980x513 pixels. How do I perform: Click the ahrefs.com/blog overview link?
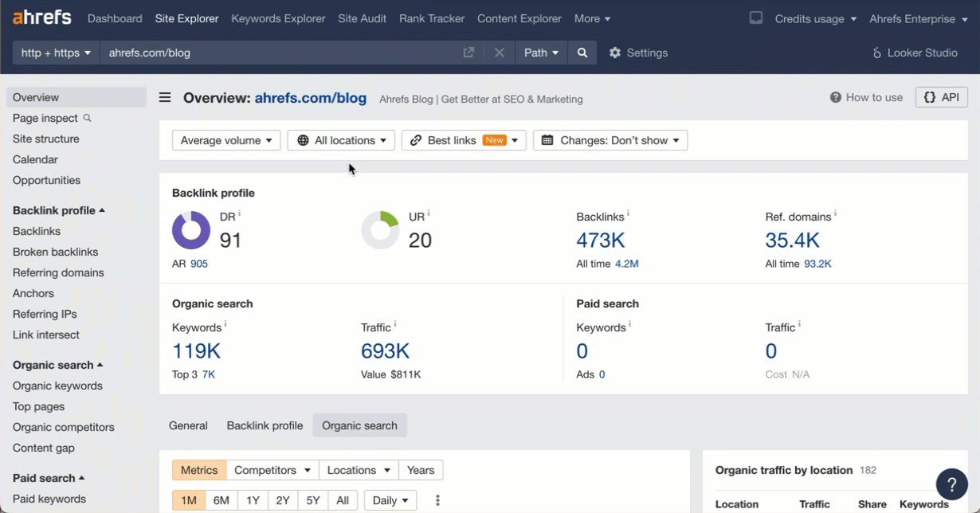pyautogui.click(x=310, y=97)
